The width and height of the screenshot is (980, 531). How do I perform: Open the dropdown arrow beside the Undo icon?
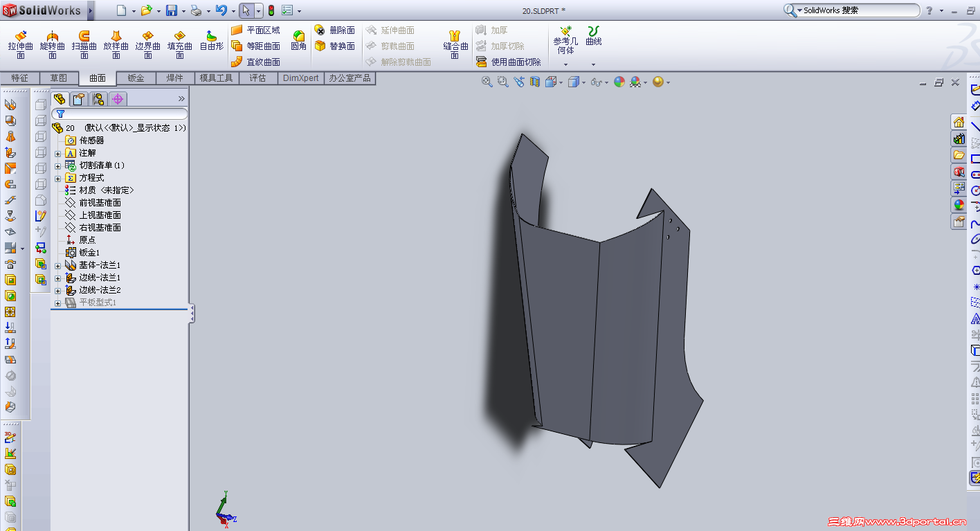coord(233,11)
